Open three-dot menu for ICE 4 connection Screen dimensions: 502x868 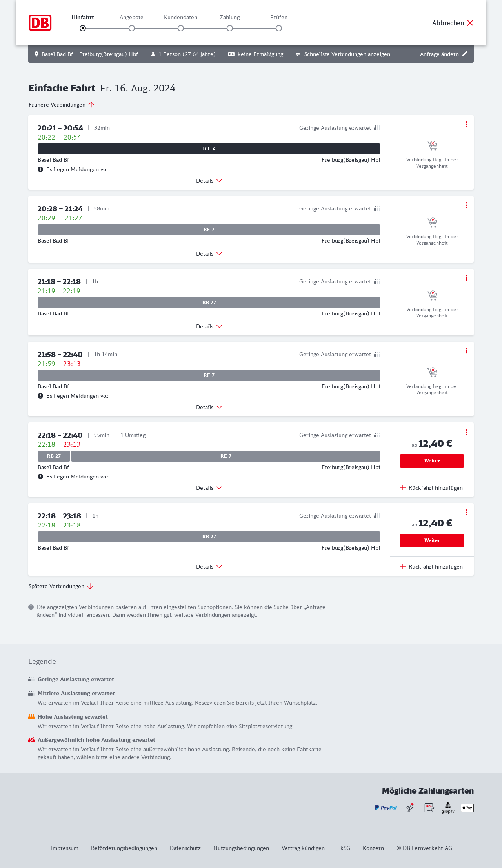[466, 124]
